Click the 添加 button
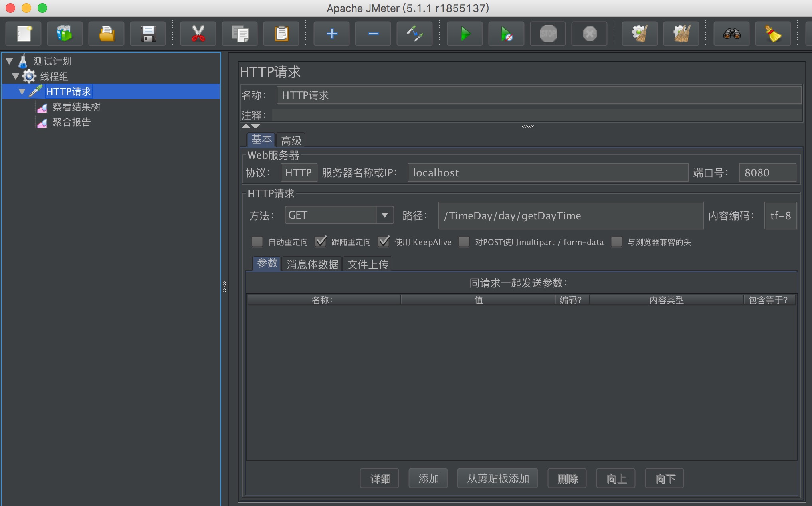Viewport: 812px width, 506px height. [x=428, y=478]
